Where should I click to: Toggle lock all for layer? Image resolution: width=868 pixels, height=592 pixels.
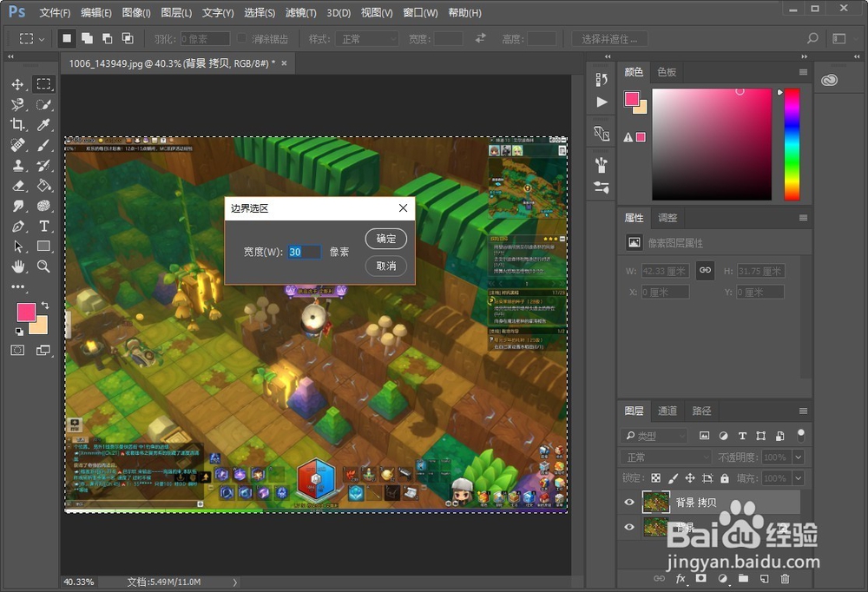pyautogui.click(x=725, y=478)
